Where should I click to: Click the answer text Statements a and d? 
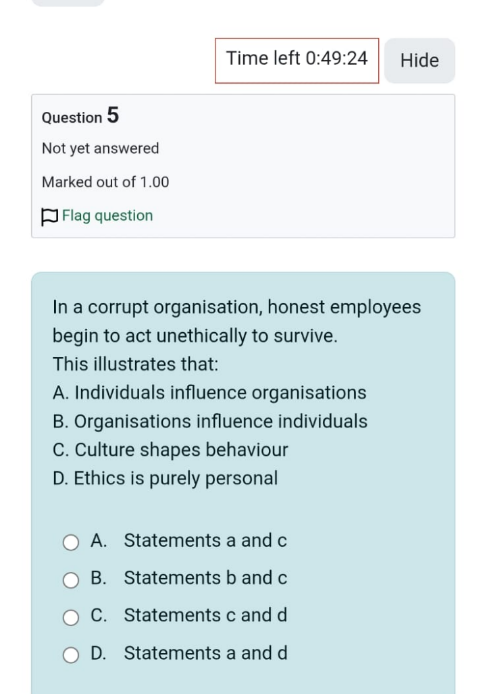click(x=205, y=653)
